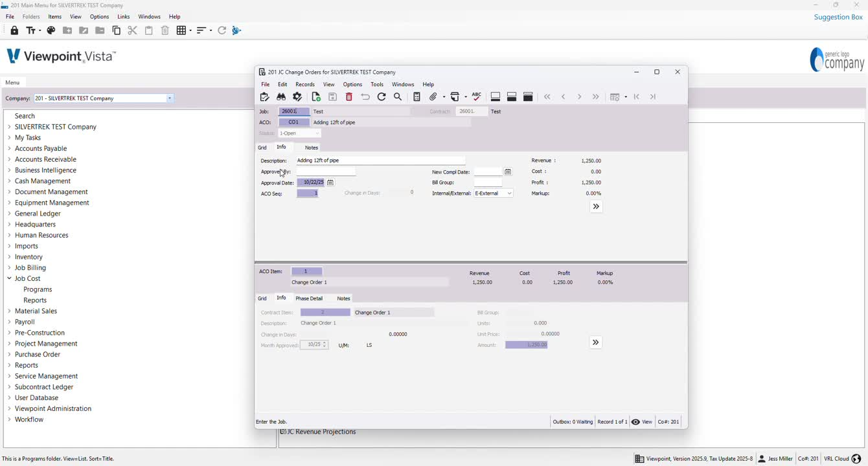Expand the Viewpoint Administration folder
Image resolution: width=868 pixels, height=466 pixels.
[x=9, y=408]
